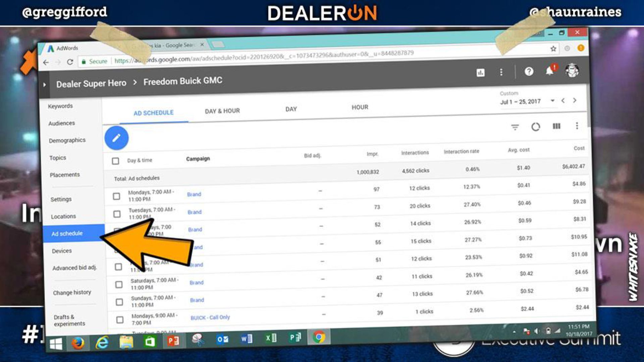
Task: Open Excel from the taskbar
Action: (x=271, y=338)
